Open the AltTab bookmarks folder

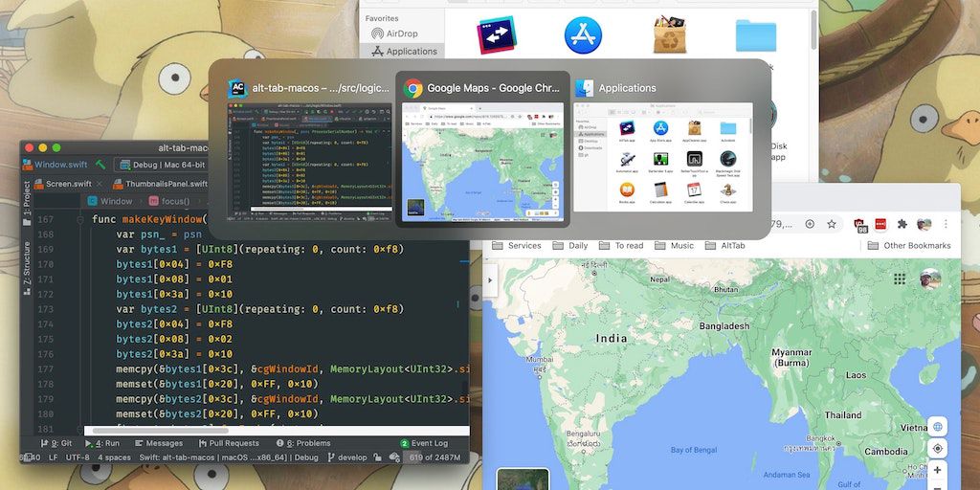pos(724,246)
